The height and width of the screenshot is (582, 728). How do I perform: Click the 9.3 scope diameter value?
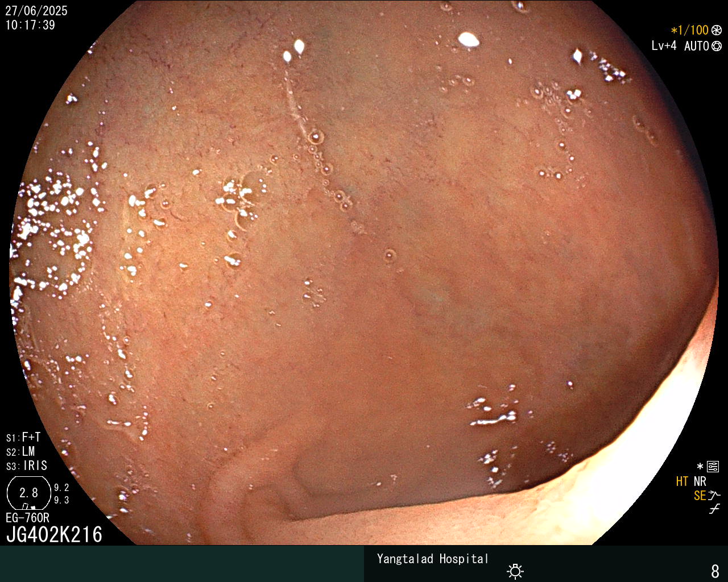coord(61,500)
